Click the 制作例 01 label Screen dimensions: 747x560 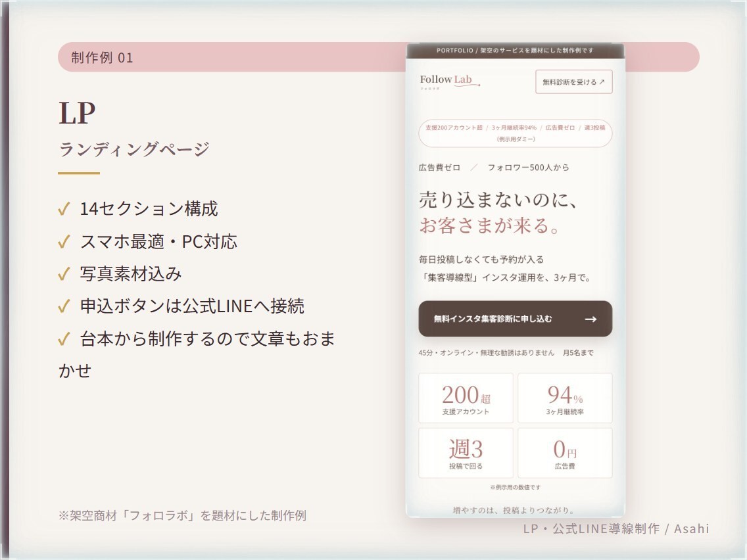[x=102, y=58]
